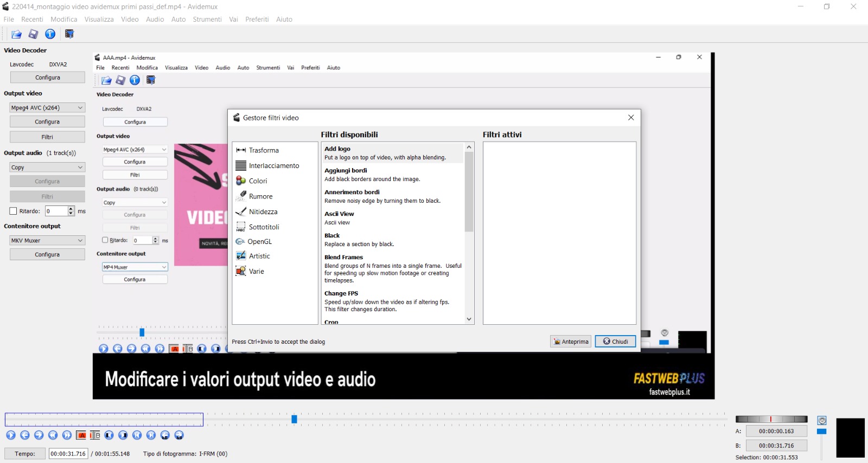Set start marker A in the bottom playback bar
Viewport: 868px width, 463px height.
[81, 435]
